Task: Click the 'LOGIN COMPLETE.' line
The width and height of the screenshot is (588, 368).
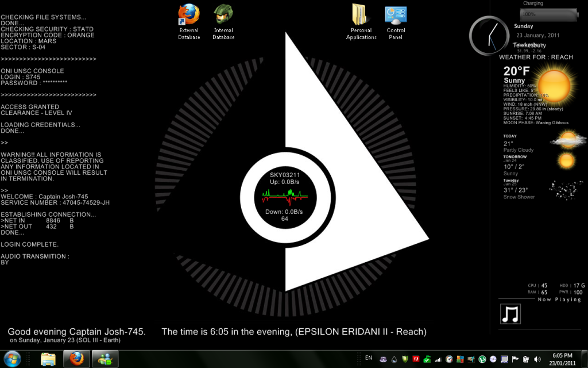Action: tap(29, 244)
